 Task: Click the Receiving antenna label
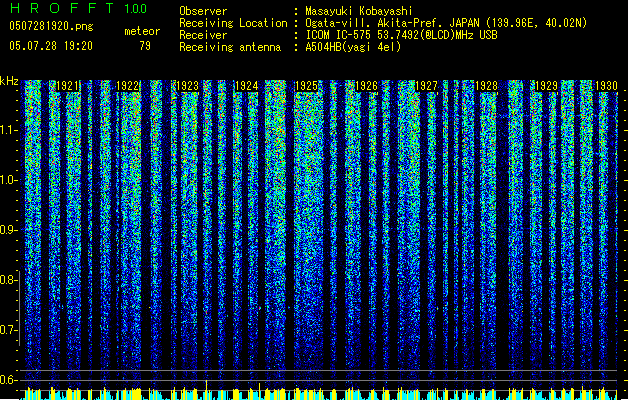[230, 47]
